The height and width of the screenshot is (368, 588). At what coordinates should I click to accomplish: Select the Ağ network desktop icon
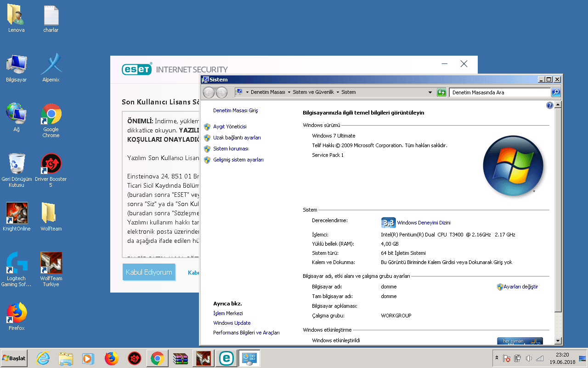[x=16, y=118]
